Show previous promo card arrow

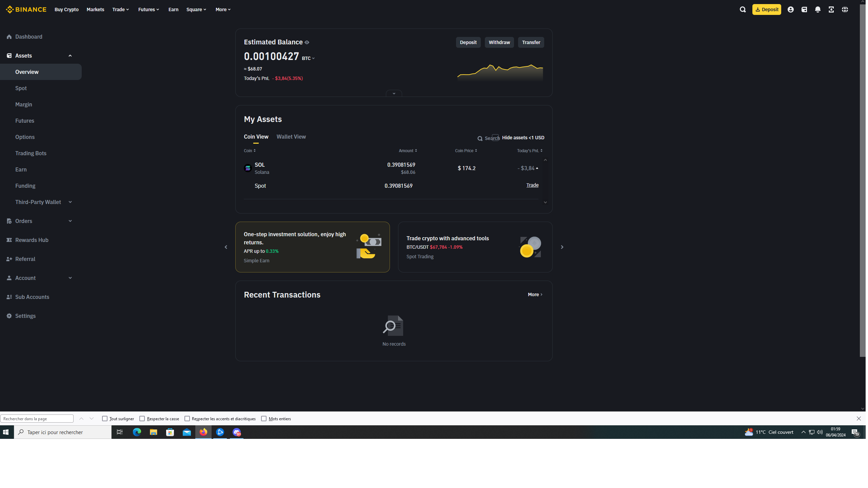(226, 247)
